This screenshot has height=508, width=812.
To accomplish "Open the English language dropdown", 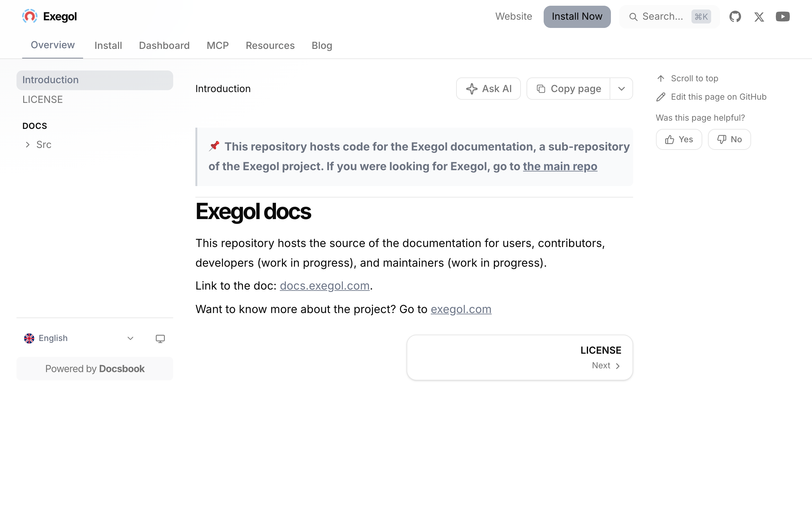I will coord(80,338).
